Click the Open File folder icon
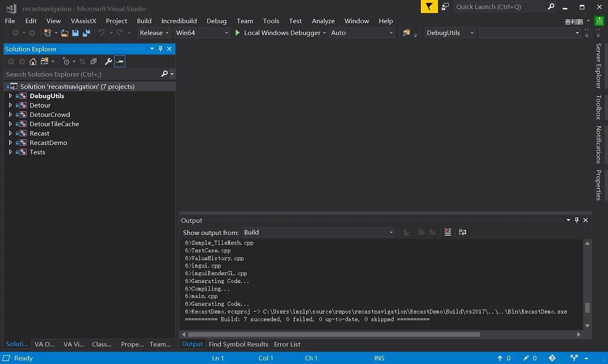Screen dimensions: 608x364 coord(64,33)
